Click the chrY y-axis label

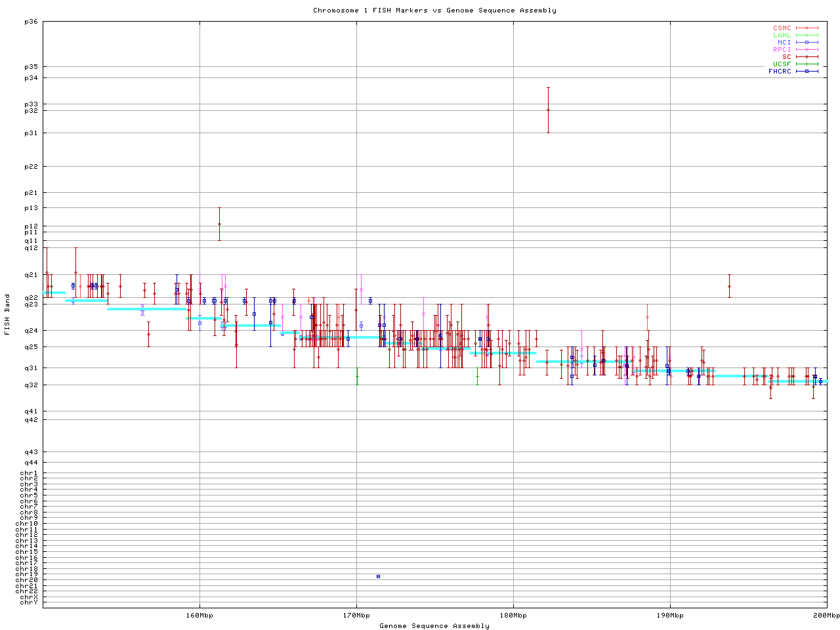29,602
